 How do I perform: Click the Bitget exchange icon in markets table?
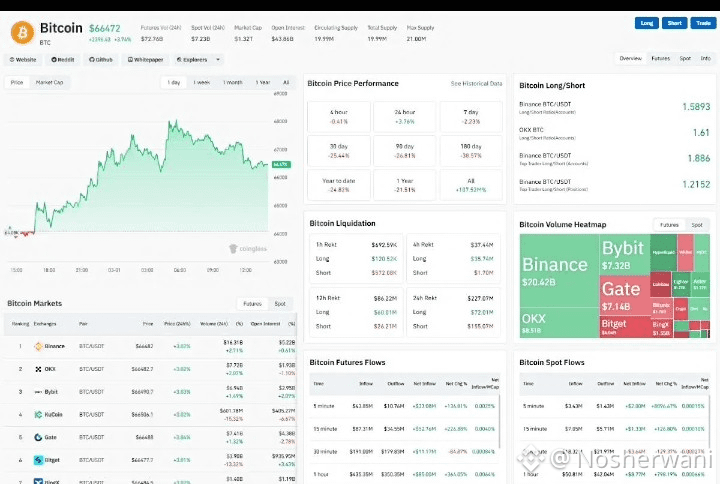38,460
